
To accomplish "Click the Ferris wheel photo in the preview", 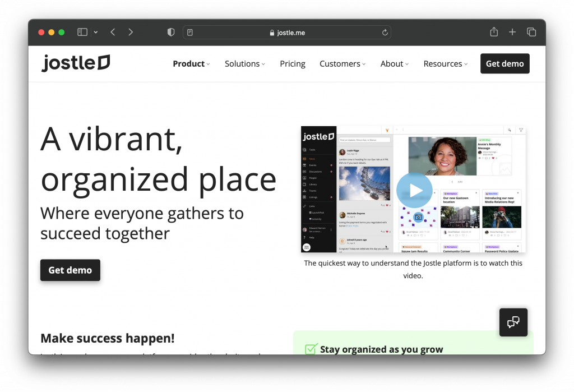I will pyautogui.click(x=364, y=183).
